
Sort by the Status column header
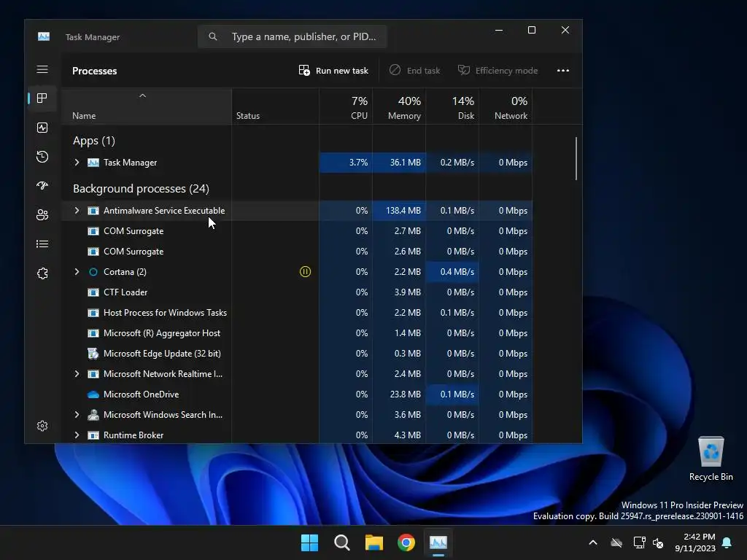[x=275, y=107]
